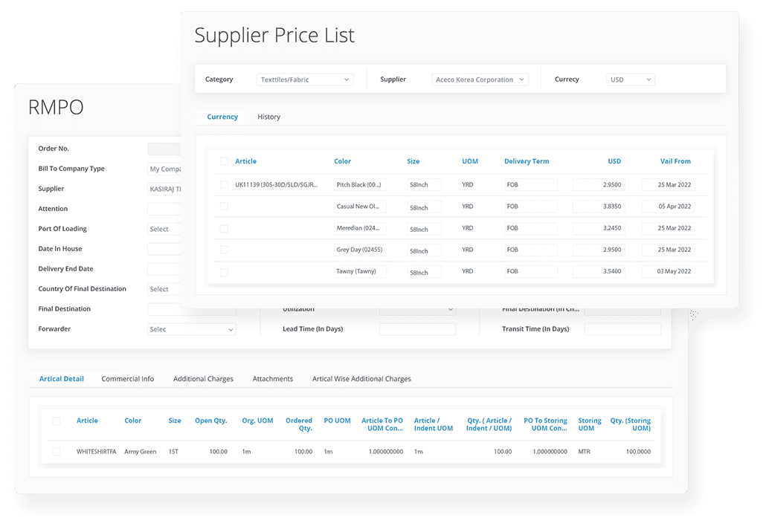Click the MTR storing UOM cell

(x=585, y=452)
